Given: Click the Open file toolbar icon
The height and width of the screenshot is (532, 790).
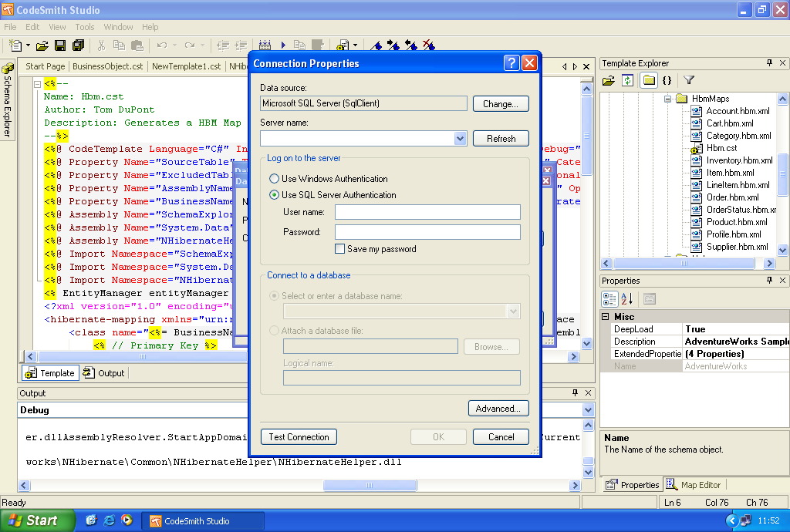Looking at the screenshot, I should pyautogui.click(x=42, y=45).
